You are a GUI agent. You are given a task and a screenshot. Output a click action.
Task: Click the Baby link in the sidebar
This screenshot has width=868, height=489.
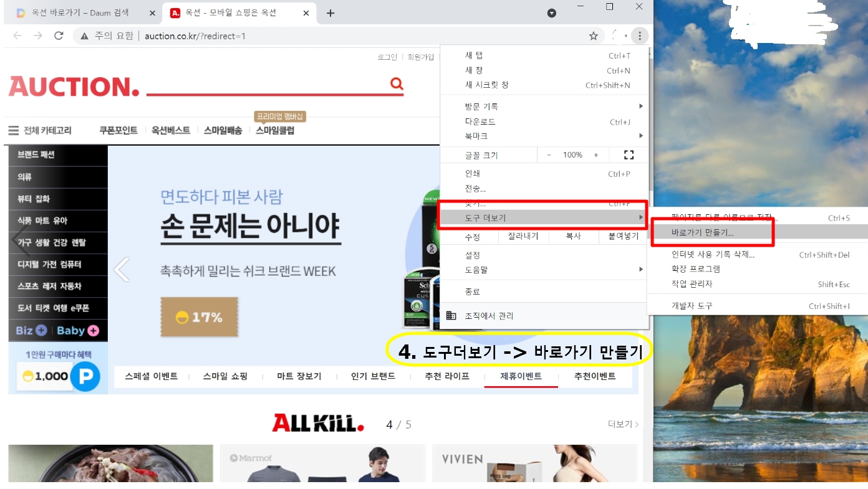click(x=78, y=331)
